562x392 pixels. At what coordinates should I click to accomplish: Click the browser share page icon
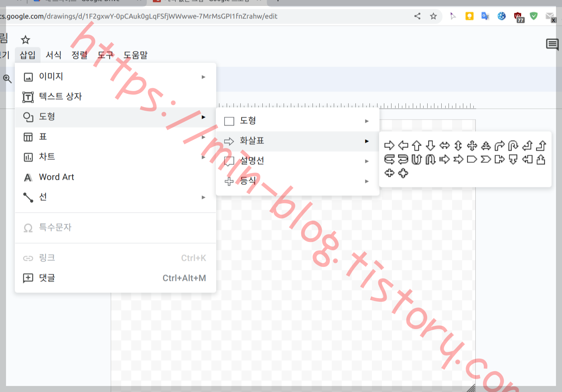(417, 16)
